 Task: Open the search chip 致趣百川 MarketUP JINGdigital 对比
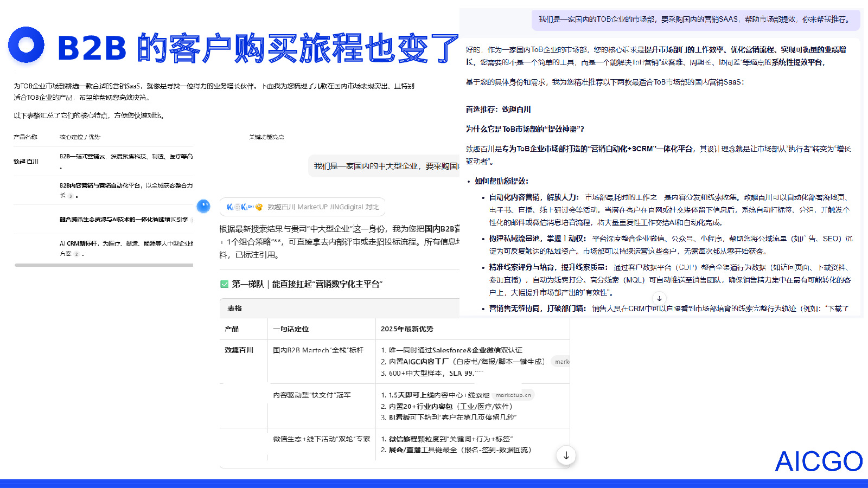coord(322,207)
